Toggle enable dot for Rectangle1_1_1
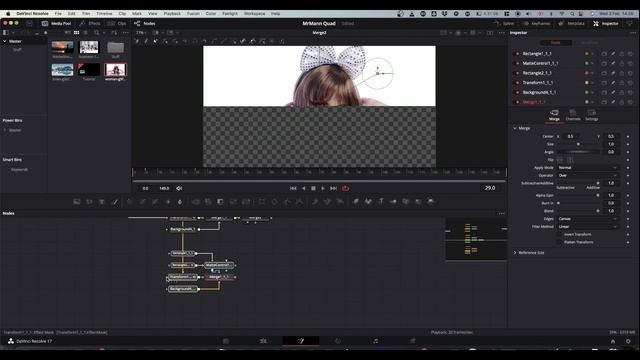Image resolution: width=640 pixels, height=360 pixels. 518,54
